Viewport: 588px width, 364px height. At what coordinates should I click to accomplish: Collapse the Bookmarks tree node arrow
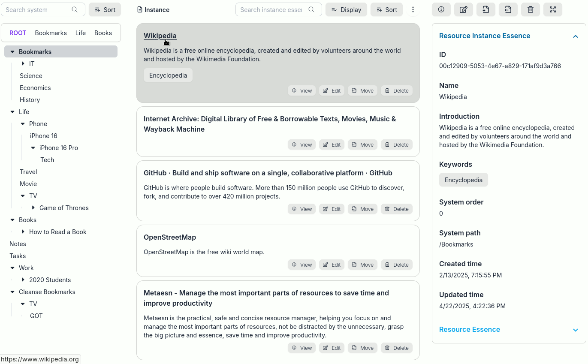pyautogui.click(x=12, y=51)
